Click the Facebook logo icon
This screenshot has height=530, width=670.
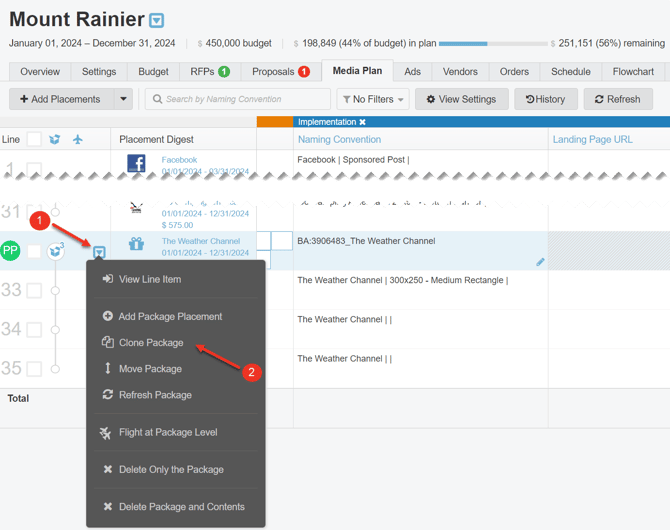click(x=136, y=163)
